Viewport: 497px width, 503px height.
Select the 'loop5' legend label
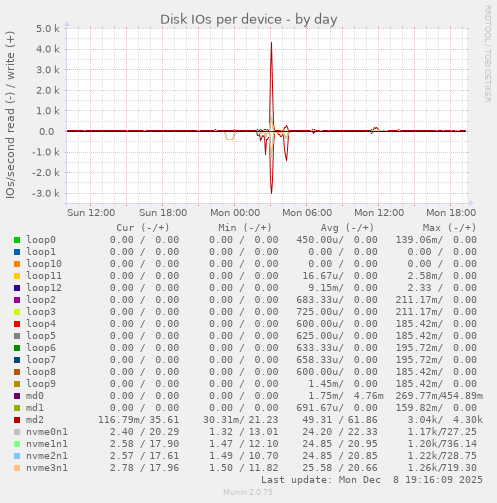[x=41, y=336]
